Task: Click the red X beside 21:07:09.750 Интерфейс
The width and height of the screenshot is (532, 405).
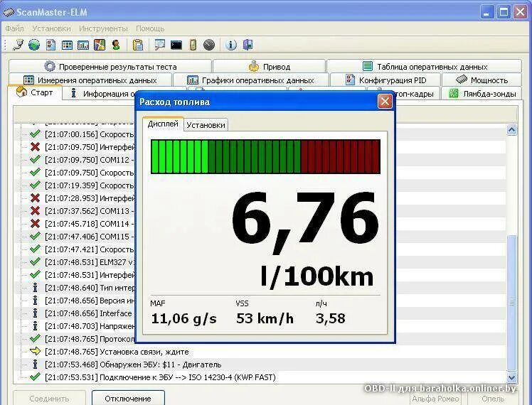Action: coord(35,147)
